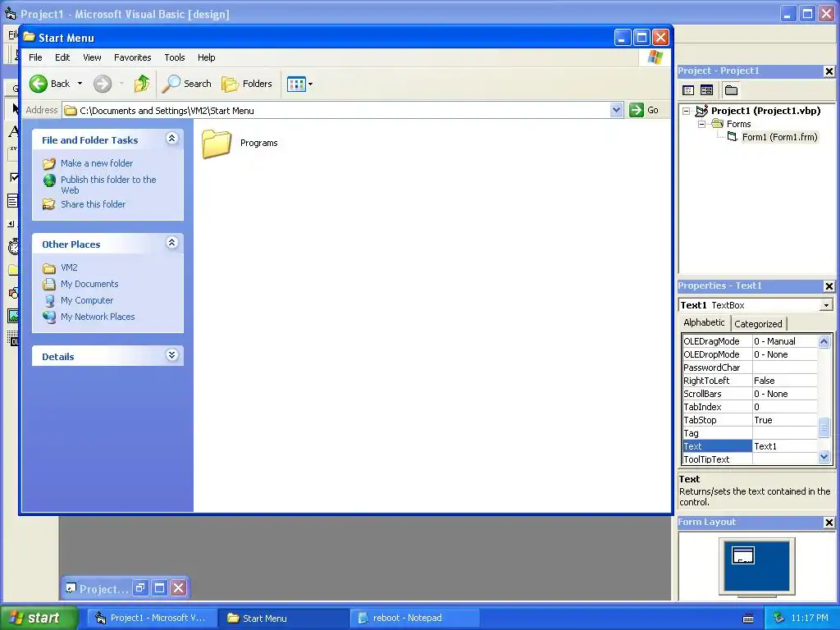840x630 pixels.
Task: Collapse the Project1 (Project1.vbp) tree node
Action: point(686,111)
